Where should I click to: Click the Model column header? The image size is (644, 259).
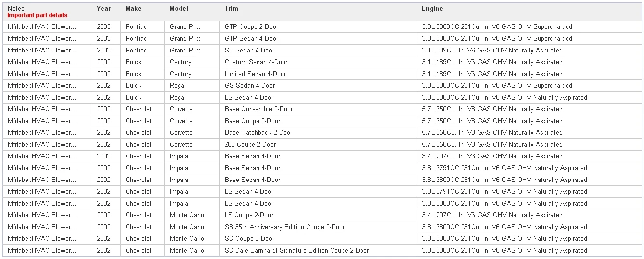pyautogui.click(x=179, y=9)
